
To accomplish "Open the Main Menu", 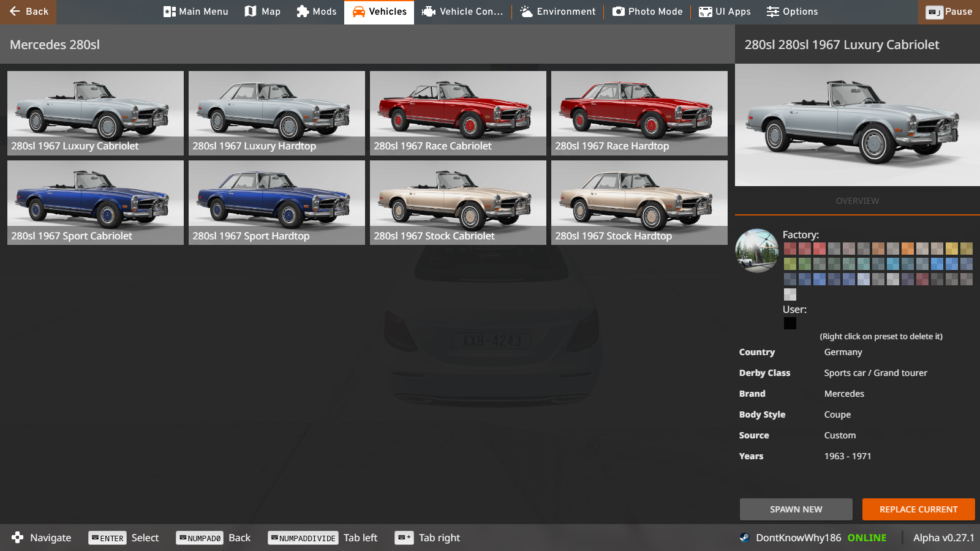I will [196, 12].
